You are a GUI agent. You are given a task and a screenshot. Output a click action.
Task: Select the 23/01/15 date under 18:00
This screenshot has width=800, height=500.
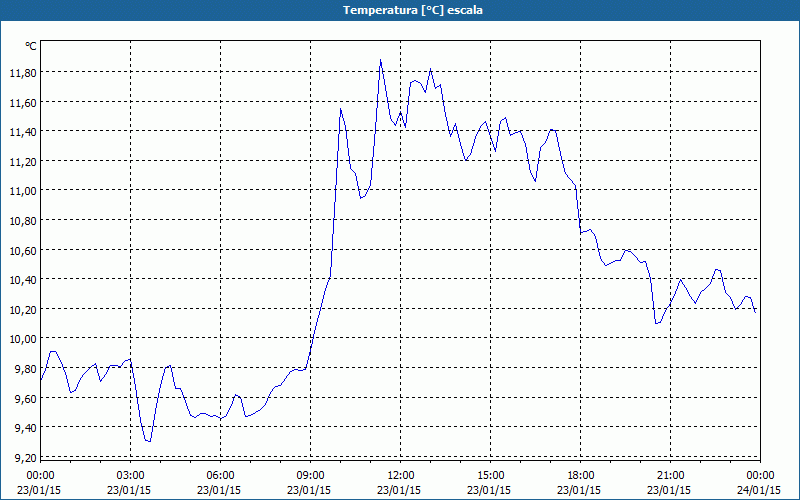[579, 490]
